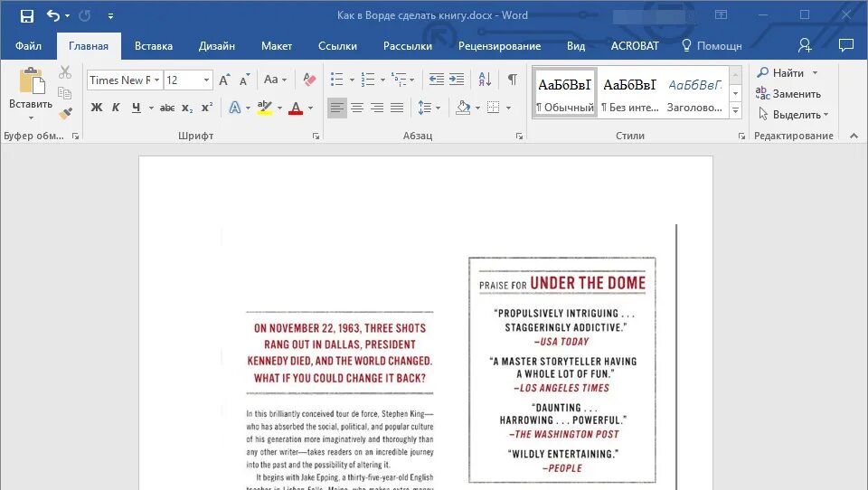Viewport: 868px width, 490px height.
Task: Open the Выделить select menu
Action: (x=793, y=115)
